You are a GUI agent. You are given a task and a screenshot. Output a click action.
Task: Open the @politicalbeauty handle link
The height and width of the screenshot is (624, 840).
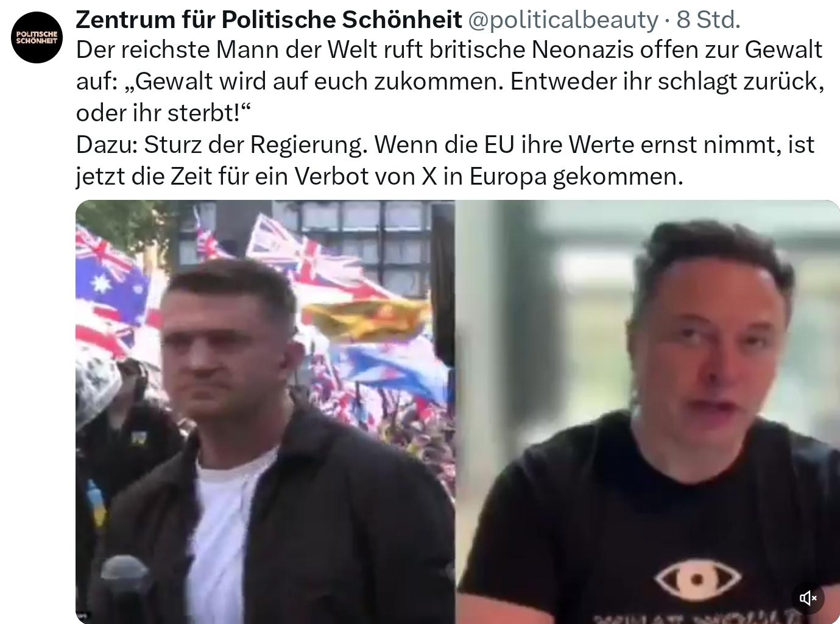click(x=563, y=20)
